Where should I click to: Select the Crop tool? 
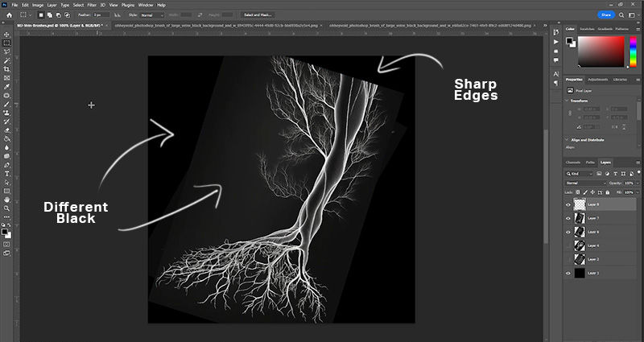pos(6,69)
